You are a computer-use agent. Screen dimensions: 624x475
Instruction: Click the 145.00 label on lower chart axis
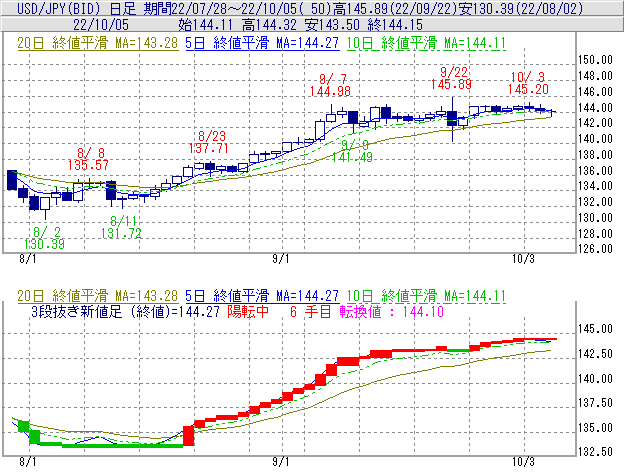pos(595,329)
